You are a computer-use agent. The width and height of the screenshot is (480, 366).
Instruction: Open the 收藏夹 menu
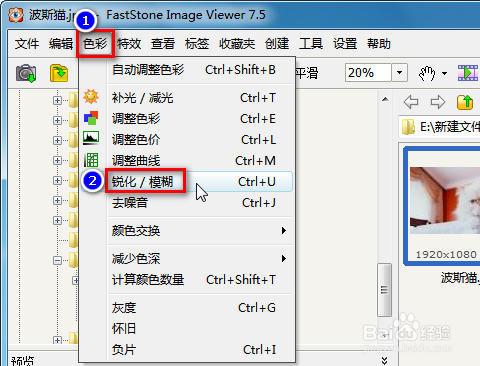click(237, 44)
